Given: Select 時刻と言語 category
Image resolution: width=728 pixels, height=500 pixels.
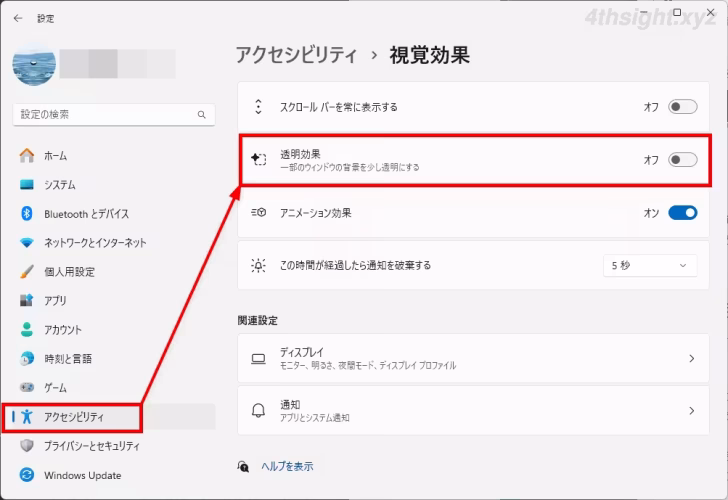Looking at the screenshot, I should click(68, 358).
